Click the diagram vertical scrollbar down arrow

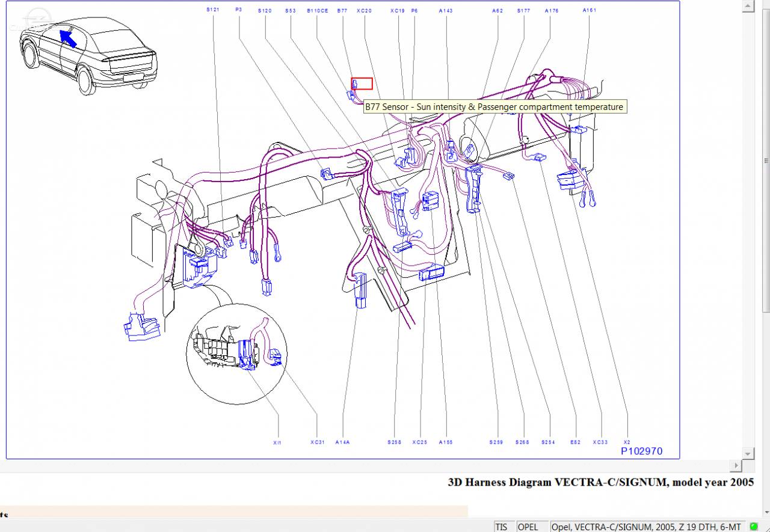pyautogui.click(x=748, y=453)
